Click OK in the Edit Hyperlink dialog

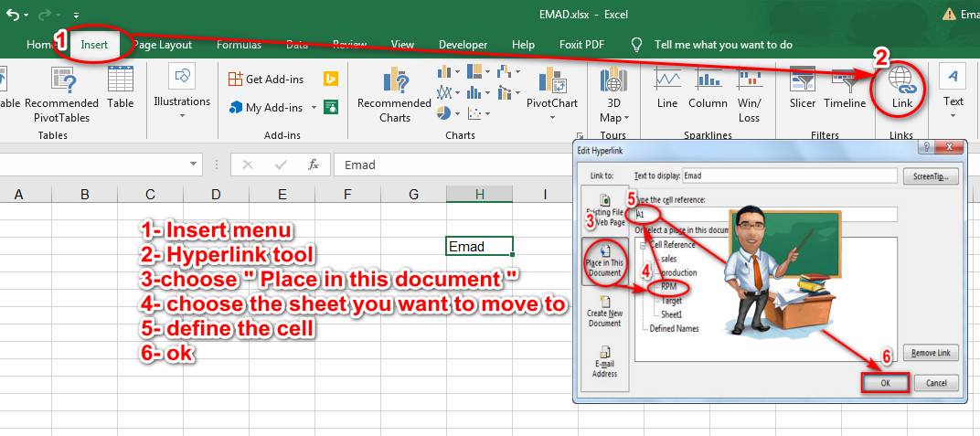(885, 383)
